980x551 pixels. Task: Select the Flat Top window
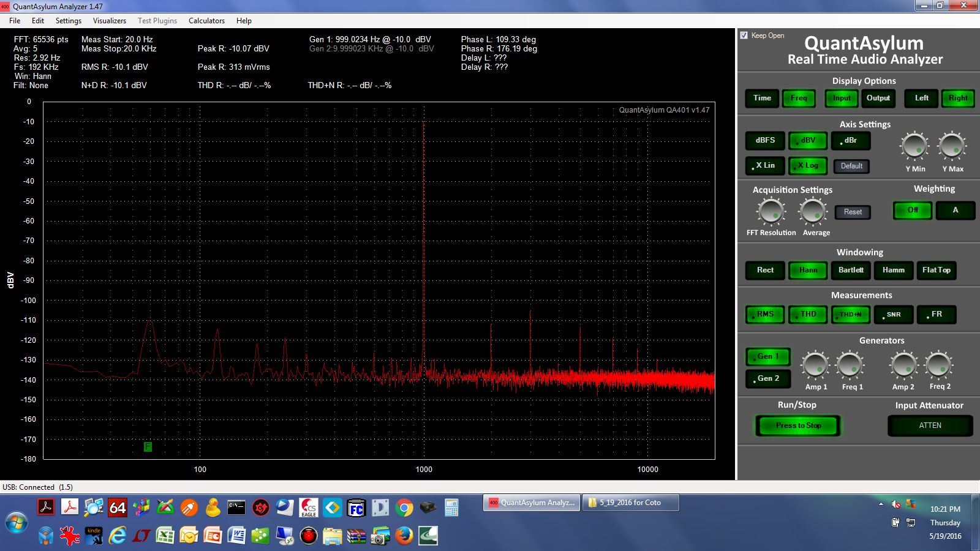tap(937, 270)
